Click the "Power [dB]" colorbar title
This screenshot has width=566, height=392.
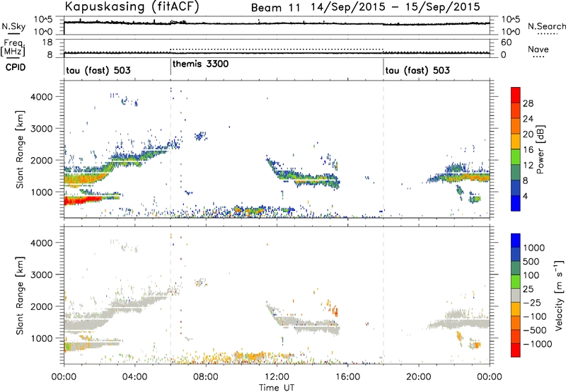pos(541,149)
